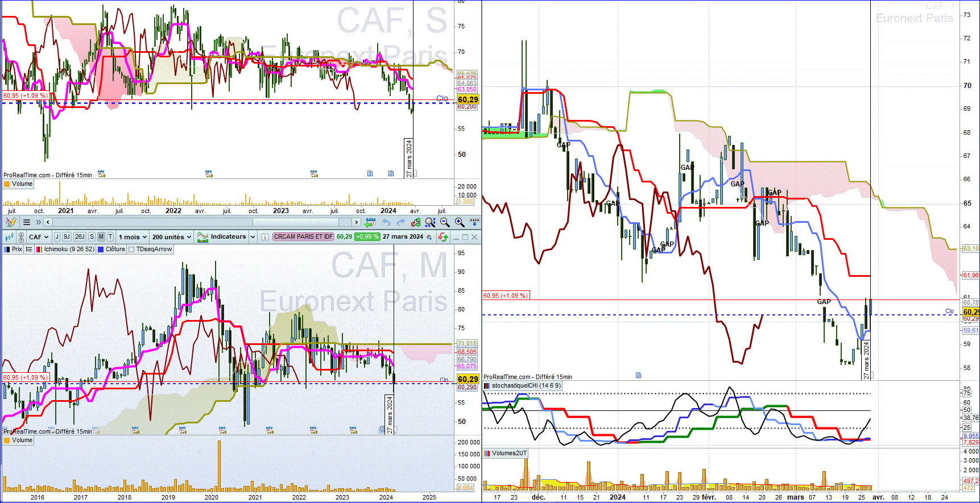Viewport: 980px width, 503px height.
Task: Toggle the J daily timeframe button
Action: (x=57, y=237)
